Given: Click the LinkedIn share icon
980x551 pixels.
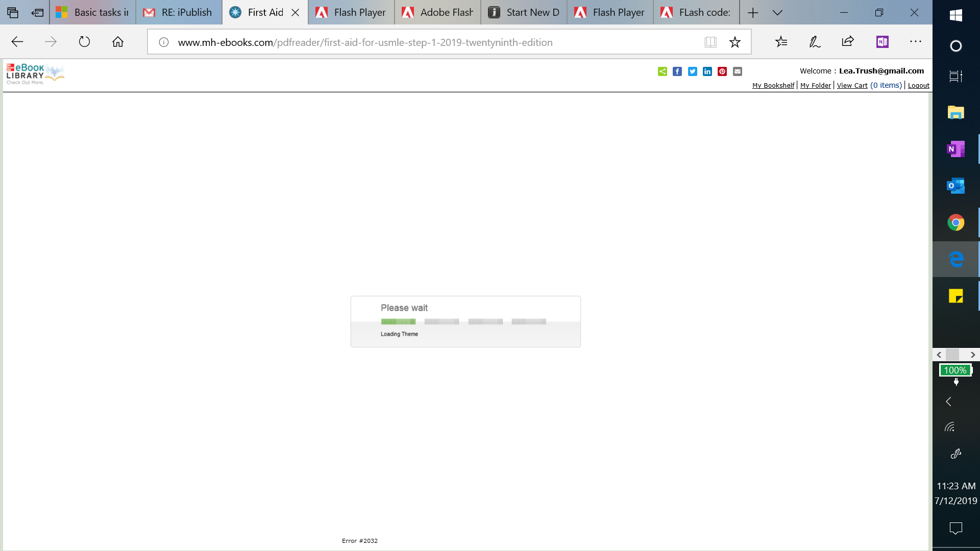Looking at the screenshot, I should [707, 71].
